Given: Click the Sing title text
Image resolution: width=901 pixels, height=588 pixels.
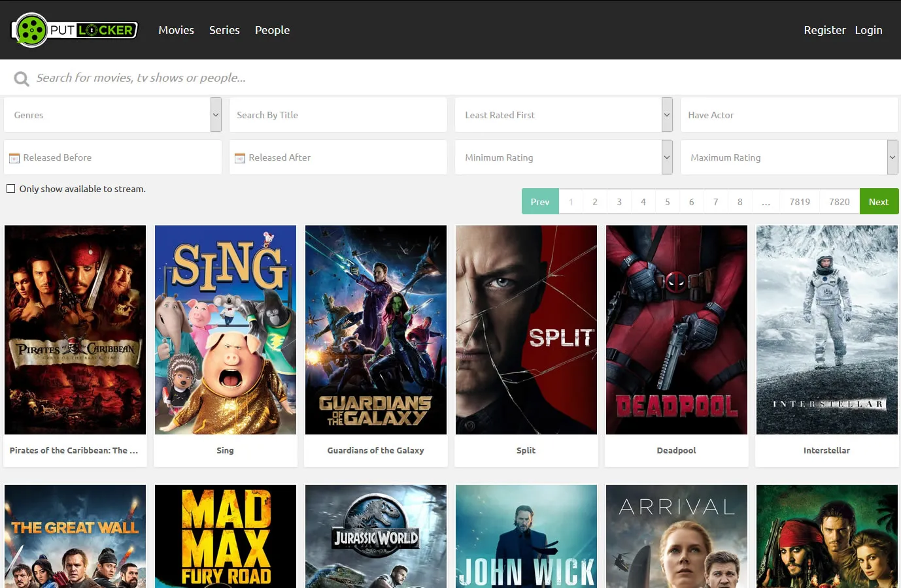Looking at the screenshot, I should pos(225,450).
